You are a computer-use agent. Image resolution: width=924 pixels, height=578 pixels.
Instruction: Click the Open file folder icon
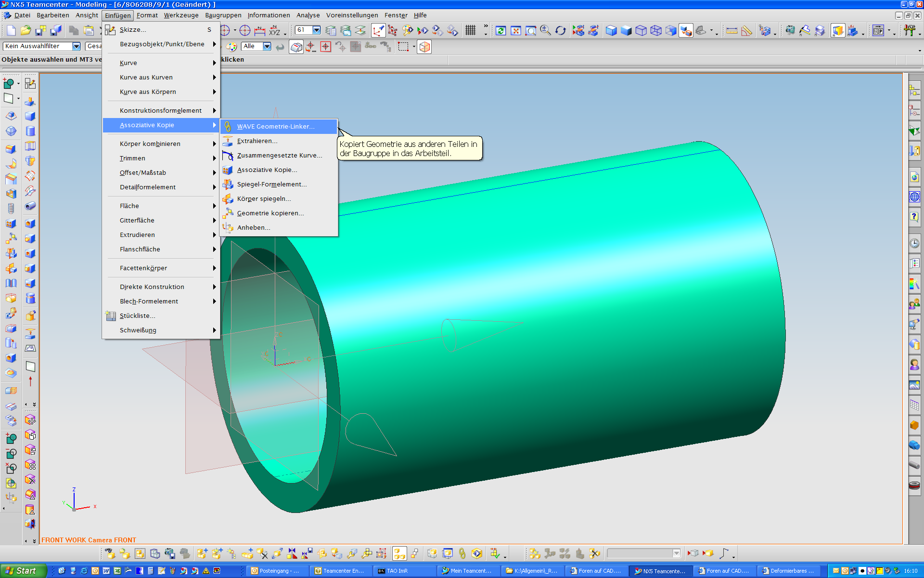pos(26,30)
